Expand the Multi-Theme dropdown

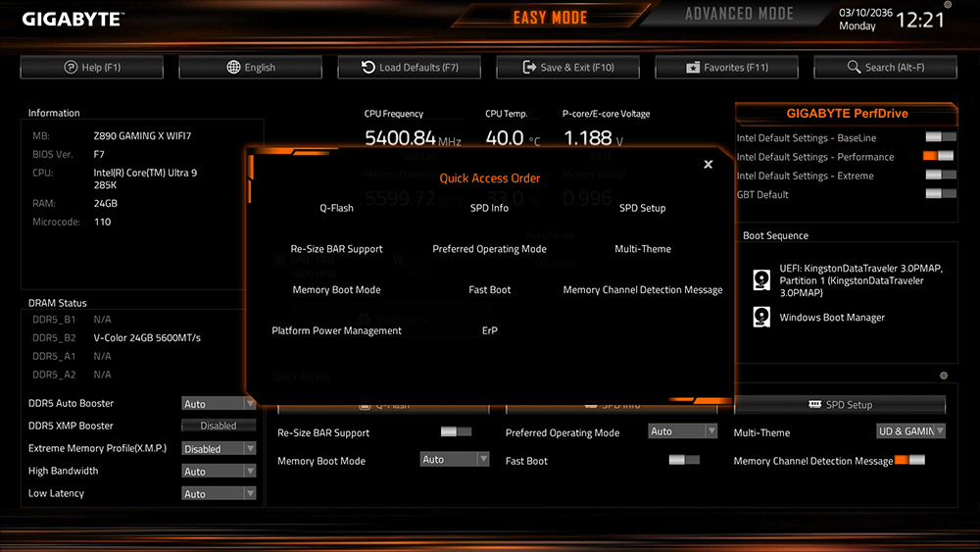click(910, 431)
